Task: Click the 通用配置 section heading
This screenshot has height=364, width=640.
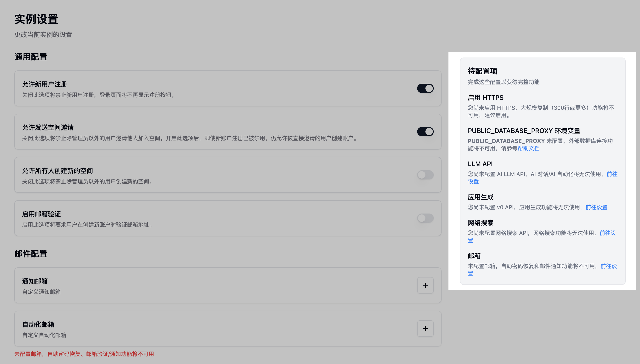Action: tap(31, 57)
